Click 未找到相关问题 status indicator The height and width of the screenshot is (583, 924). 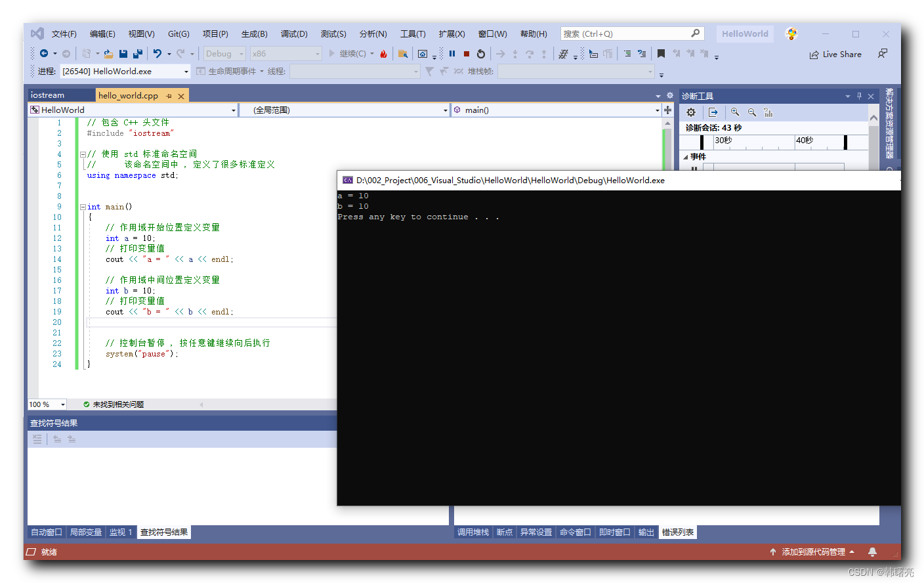point(114,404)
